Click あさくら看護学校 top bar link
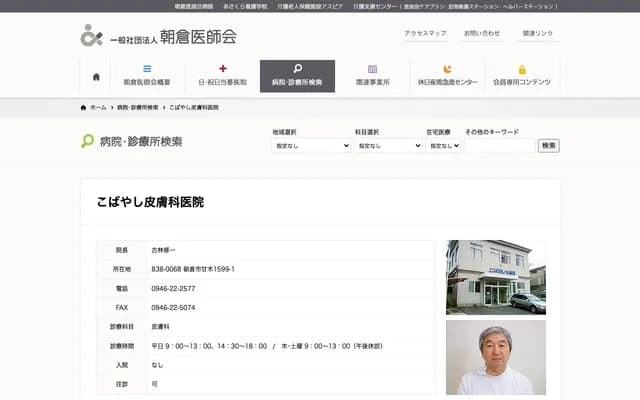 pos(245,7)
